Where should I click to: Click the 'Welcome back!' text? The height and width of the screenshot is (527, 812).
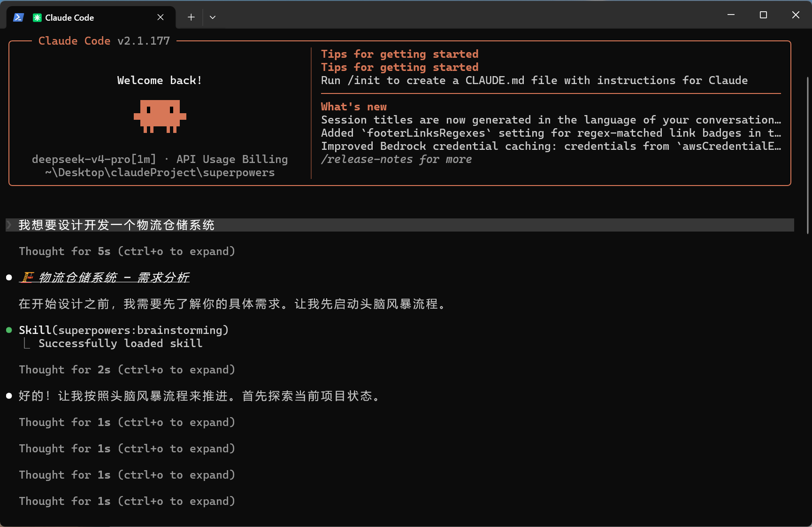(x=160, y=80)
